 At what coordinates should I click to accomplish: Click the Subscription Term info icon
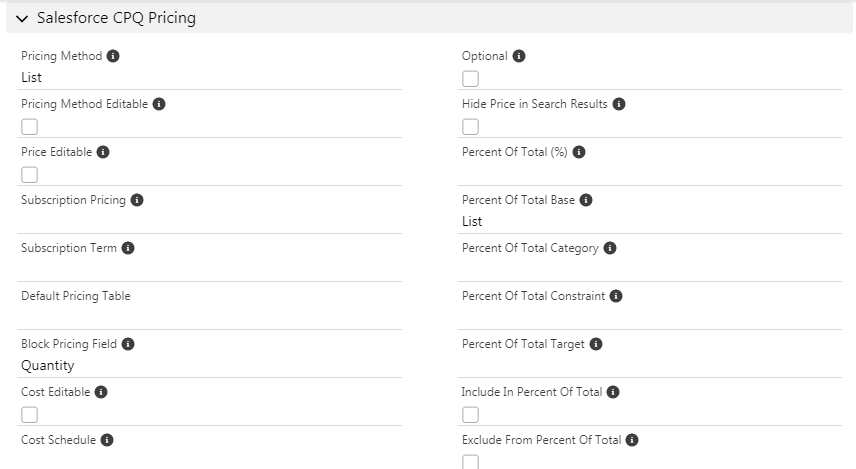click(128, 248)
